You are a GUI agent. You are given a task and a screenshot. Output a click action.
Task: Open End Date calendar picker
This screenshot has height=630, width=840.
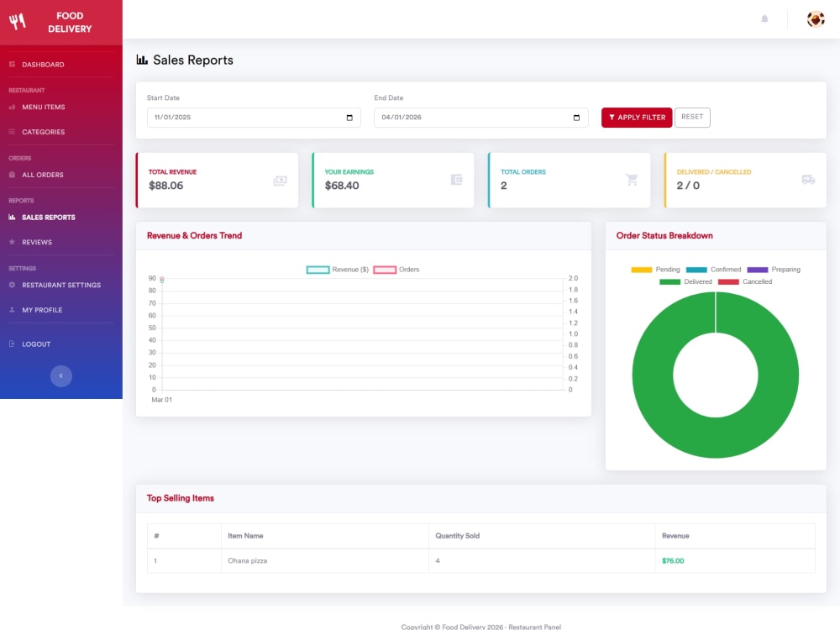point(576,118)
